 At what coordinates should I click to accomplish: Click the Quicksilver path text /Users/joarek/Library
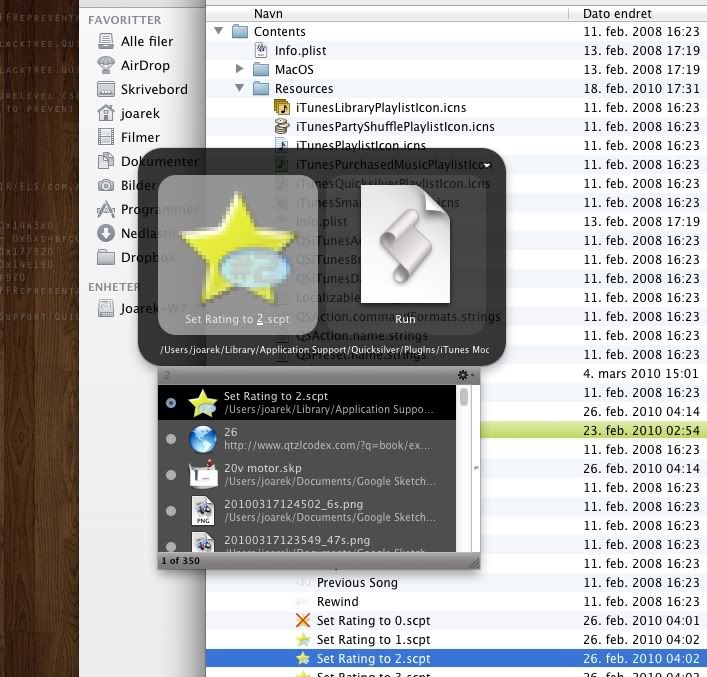tap(325, 350)
